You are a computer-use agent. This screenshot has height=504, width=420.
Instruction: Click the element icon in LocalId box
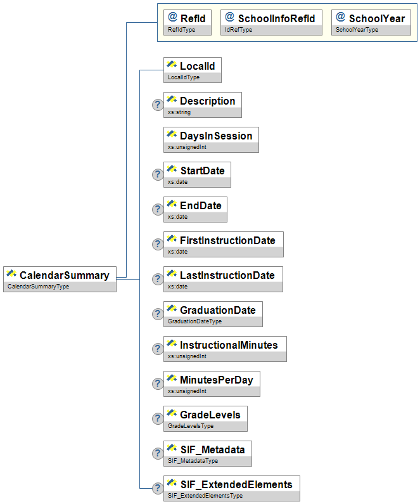171,65
